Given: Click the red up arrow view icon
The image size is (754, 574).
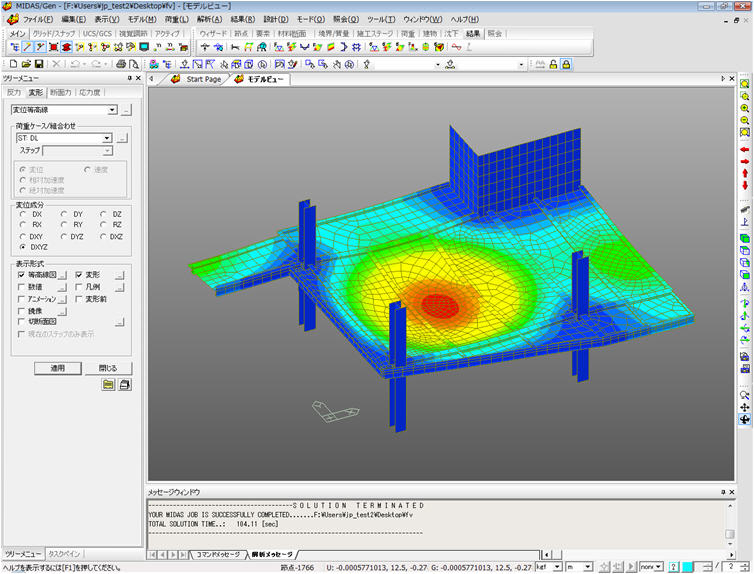Looking at the screenshot, I should click(745, 173).
